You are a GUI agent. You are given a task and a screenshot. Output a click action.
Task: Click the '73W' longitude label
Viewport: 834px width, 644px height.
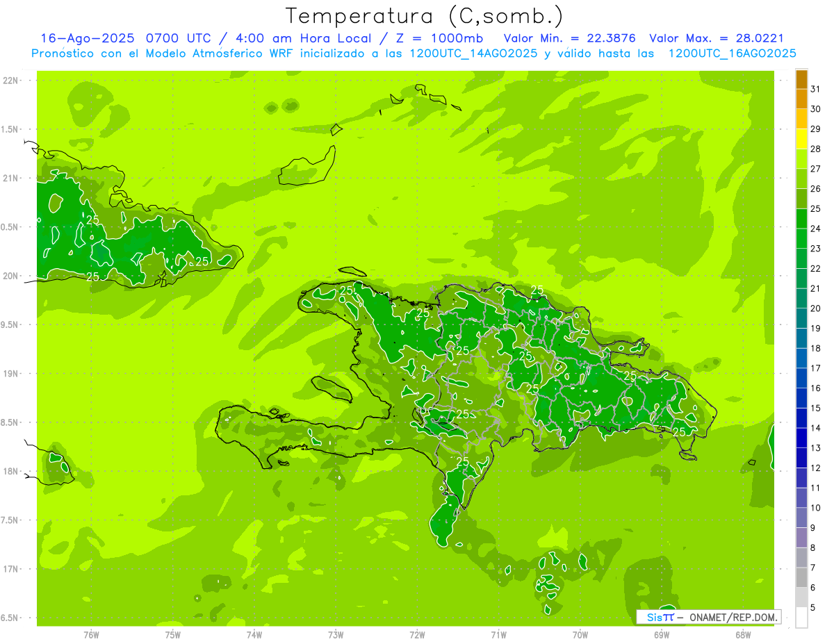pyautogui.click(x=336, y=635)
